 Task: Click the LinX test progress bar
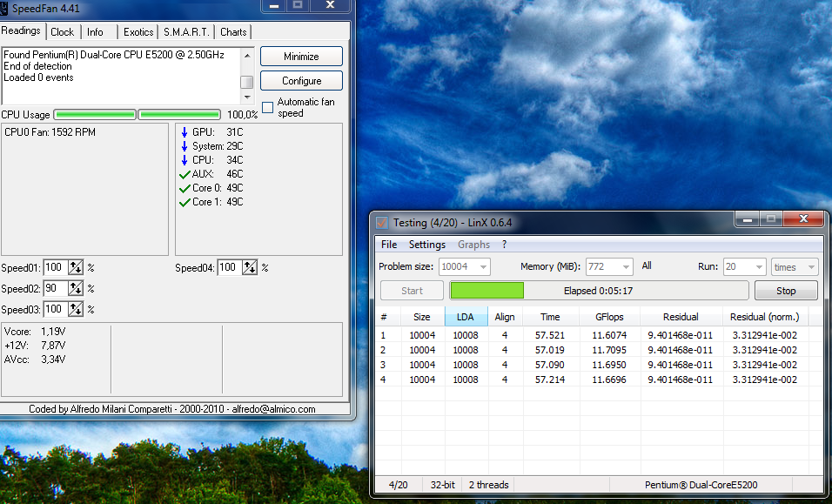(x=598, y=291)
